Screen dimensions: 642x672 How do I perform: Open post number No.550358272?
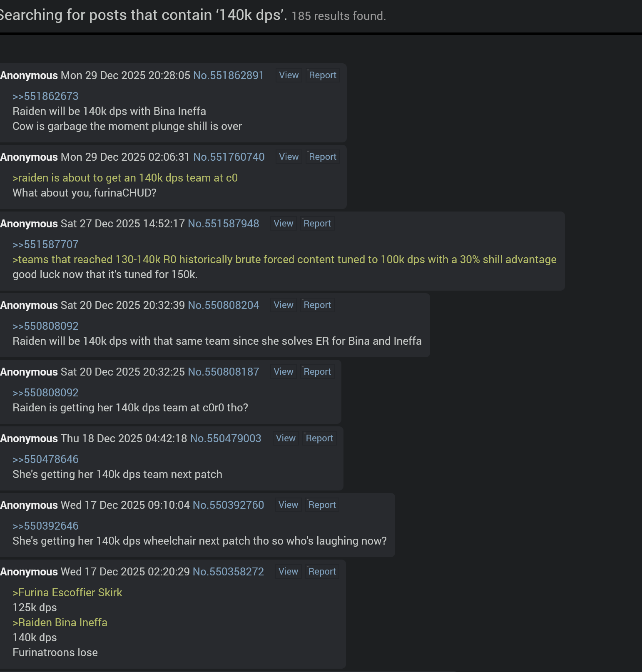pyautogui.click(x=229, y=572)
